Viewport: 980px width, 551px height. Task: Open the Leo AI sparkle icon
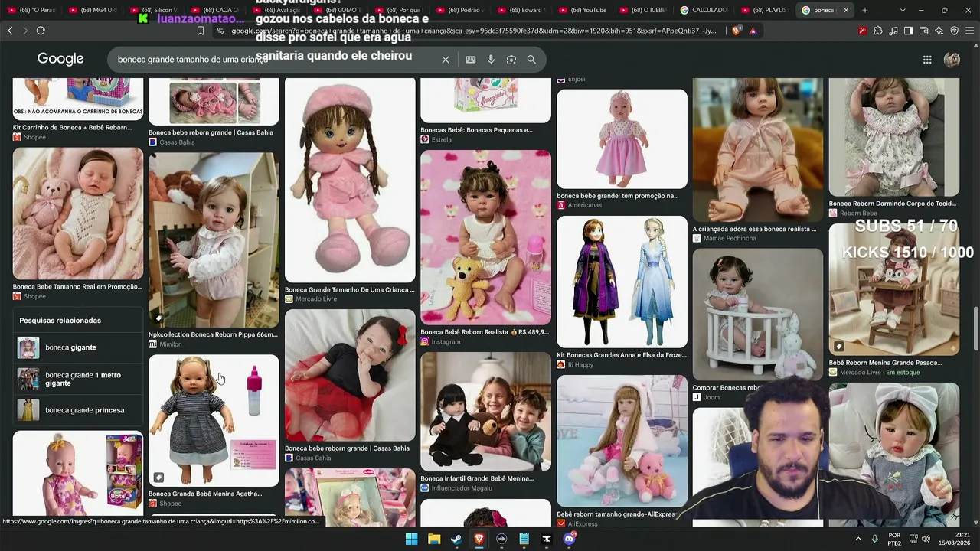939,31
